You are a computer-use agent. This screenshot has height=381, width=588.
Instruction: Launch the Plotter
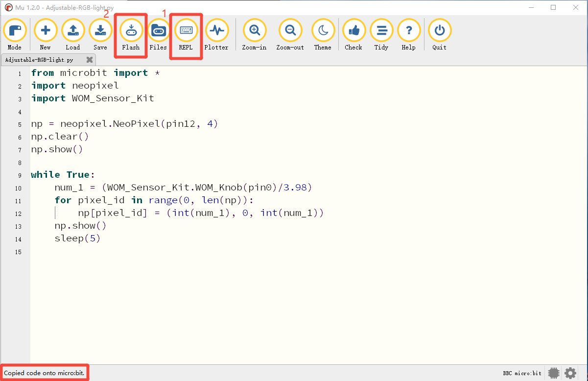pyautogui.click(x=216, y=34)
